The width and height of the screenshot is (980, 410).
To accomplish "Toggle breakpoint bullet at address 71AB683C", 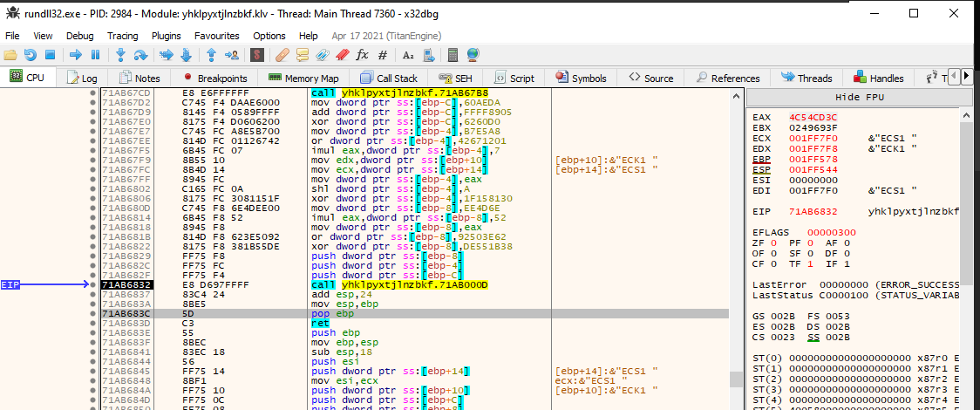I will (x=93, y=313).
